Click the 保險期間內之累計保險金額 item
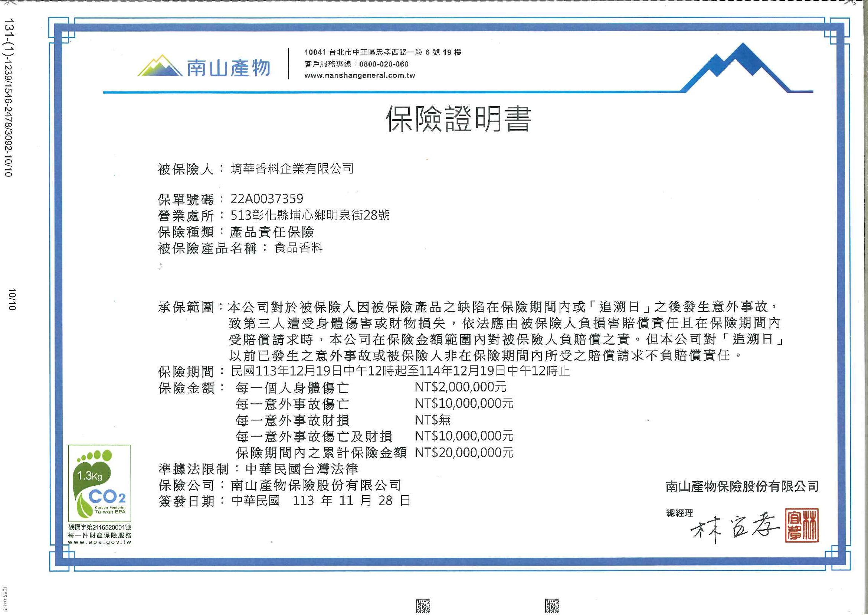 point(321,453)
